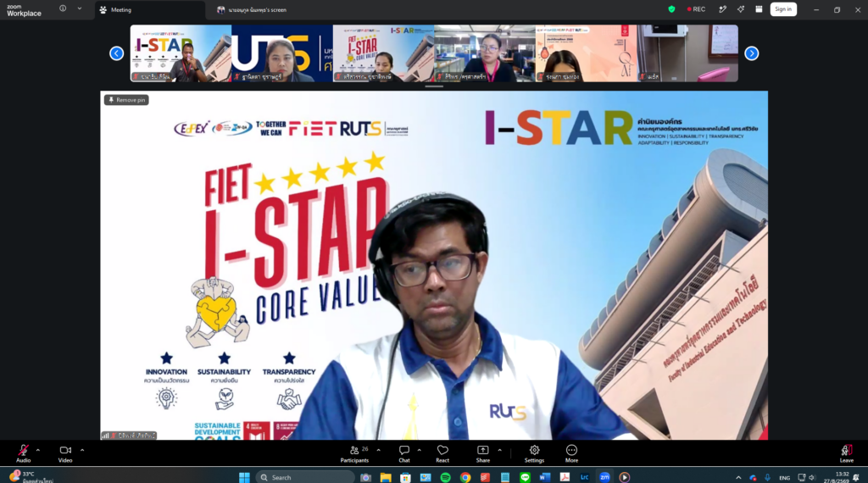Open the AI pen notes icon
The width and height of the screenshot is (868, 483).
(x=722, y=9)
